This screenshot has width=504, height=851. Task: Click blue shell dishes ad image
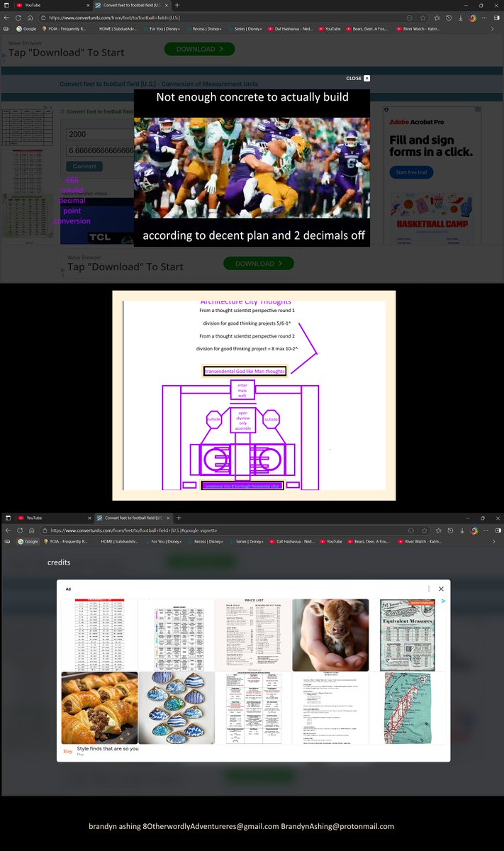(x=177, y=708)
